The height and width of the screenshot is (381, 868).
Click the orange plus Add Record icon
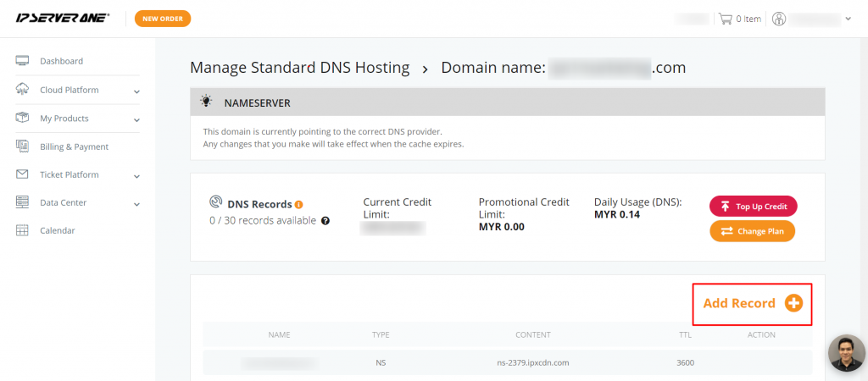point(793,303)
